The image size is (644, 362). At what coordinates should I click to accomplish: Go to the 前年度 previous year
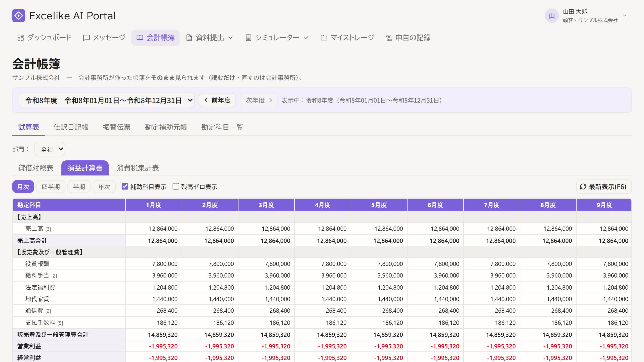217,100
